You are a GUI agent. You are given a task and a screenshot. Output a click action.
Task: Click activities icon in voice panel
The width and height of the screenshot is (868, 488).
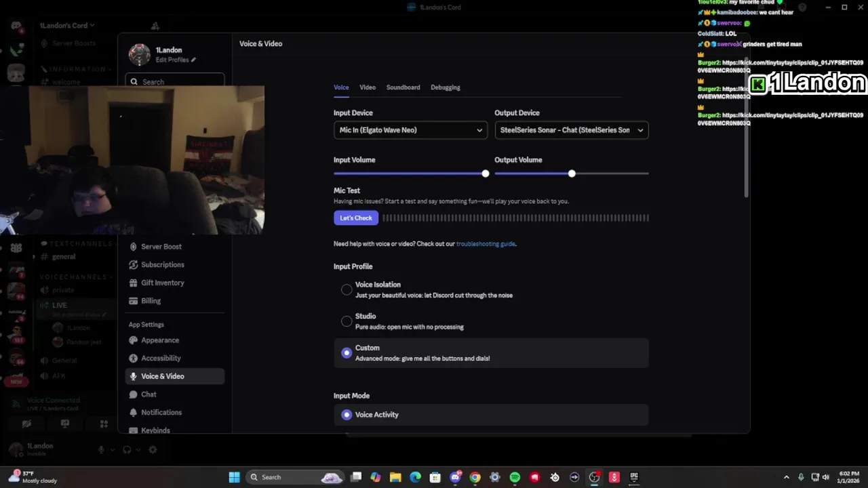104,424
